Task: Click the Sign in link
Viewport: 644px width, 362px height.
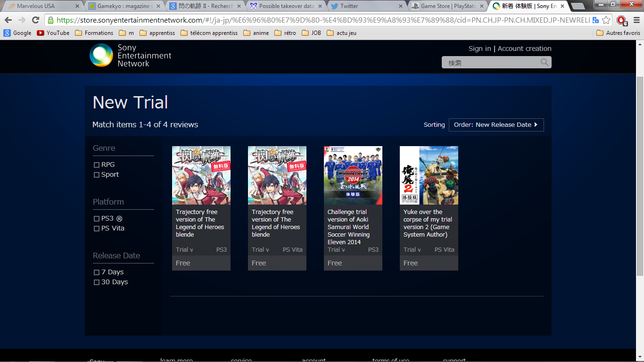Action: coord(479,49)
